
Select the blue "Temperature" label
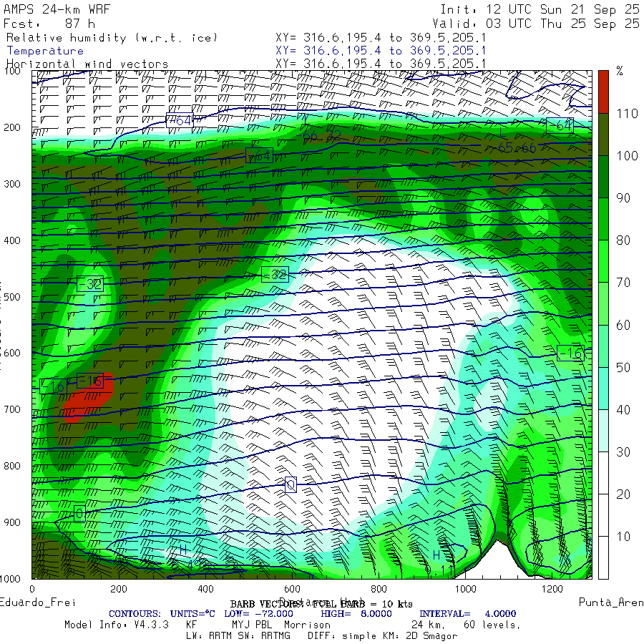click(x=45, y=51)
